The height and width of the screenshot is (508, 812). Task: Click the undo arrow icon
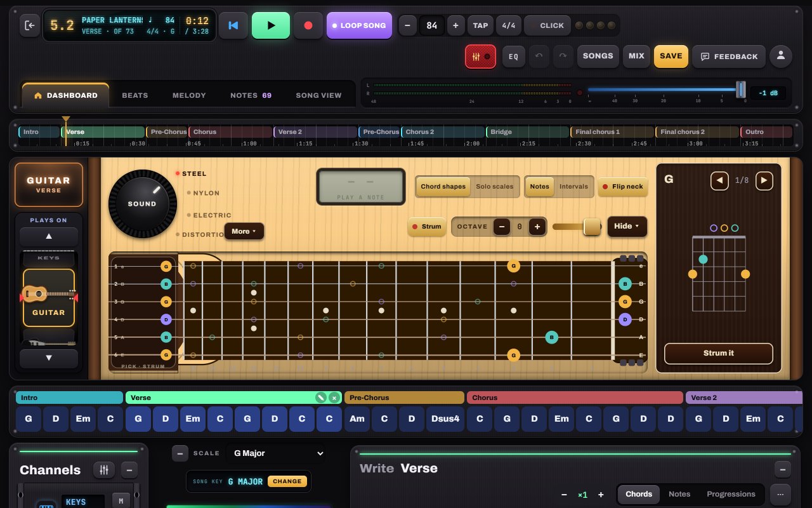point(539,56)
